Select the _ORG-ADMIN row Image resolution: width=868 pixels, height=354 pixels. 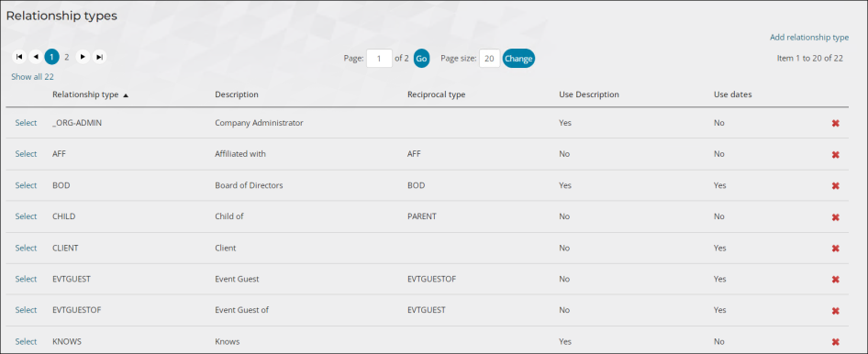(26, 123)
